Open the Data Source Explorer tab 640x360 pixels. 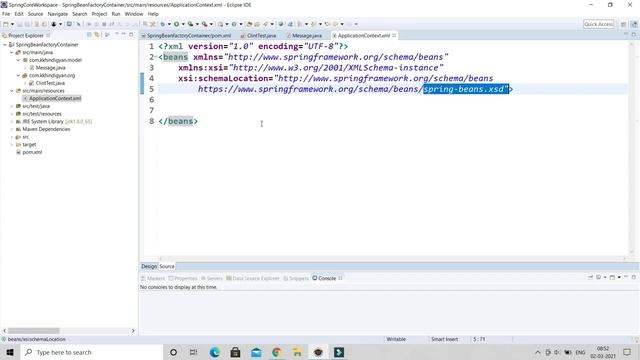tap(253, 278)
